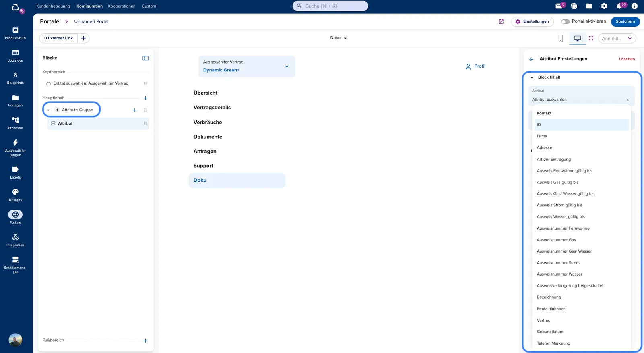Open the Kundenbetreuung menu
Viewport: 644px width, 353px height.
pyautogui.click(x=53, y=6)
